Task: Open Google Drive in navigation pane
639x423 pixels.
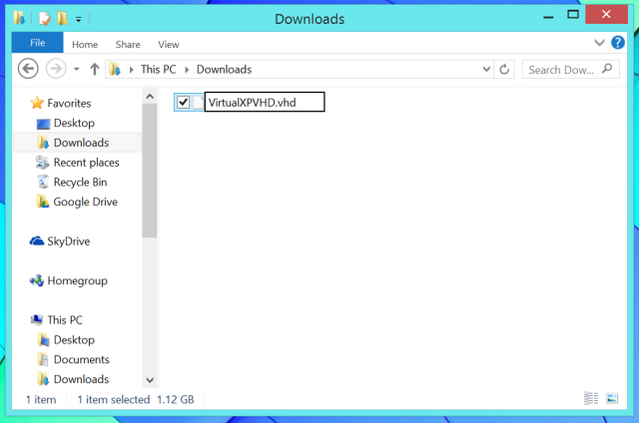Action: tap(85, 202)
